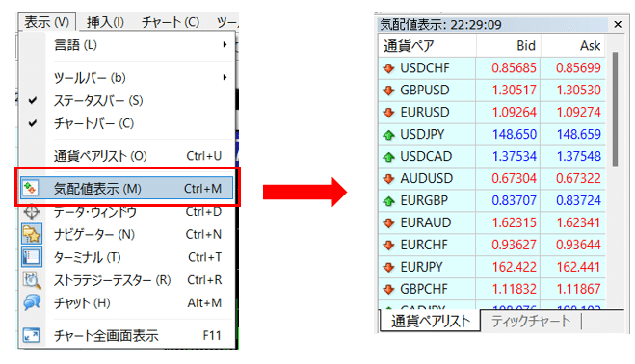This screenshot has width=635, height=364.
Task: Select the GBPUSD symbol name
Action: click(x=425, y=90)
